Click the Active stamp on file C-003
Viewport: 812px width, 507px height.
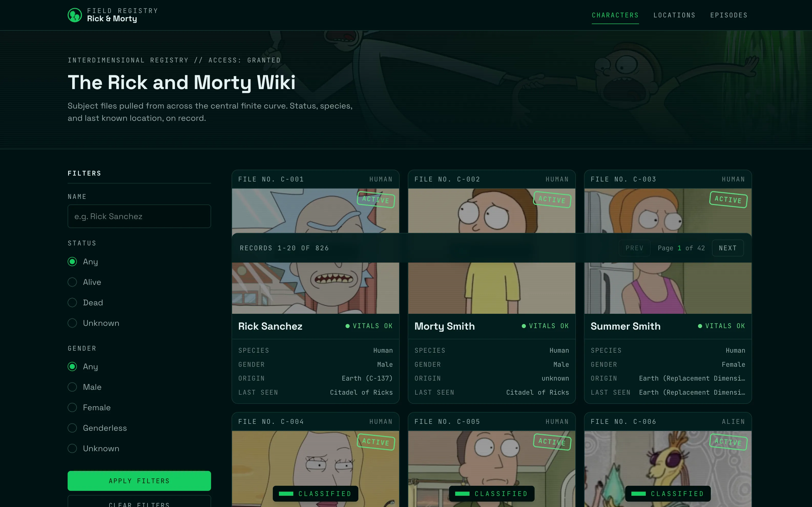pos(728,200)
